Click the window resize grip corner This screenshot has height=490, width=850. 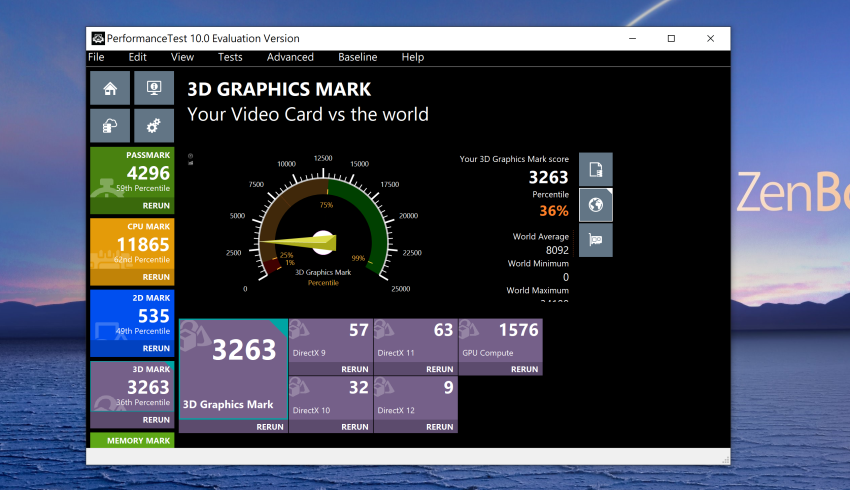[725, 460]
